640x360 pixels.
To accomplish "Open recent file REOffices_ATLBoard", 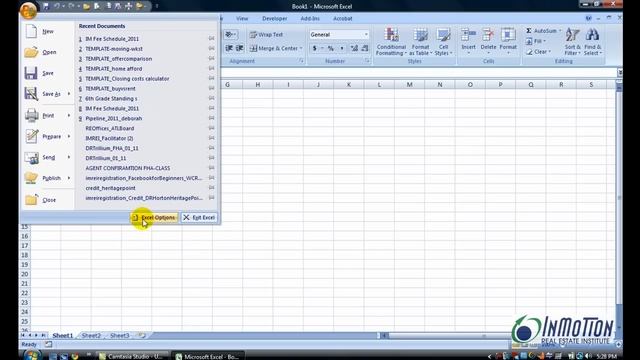I will click(109, 128).
